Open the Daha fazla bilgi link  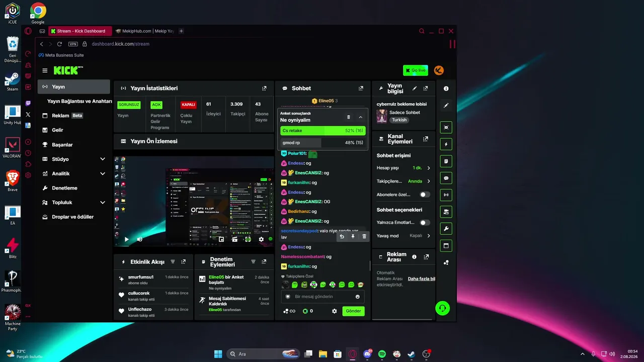pos(422,279)
